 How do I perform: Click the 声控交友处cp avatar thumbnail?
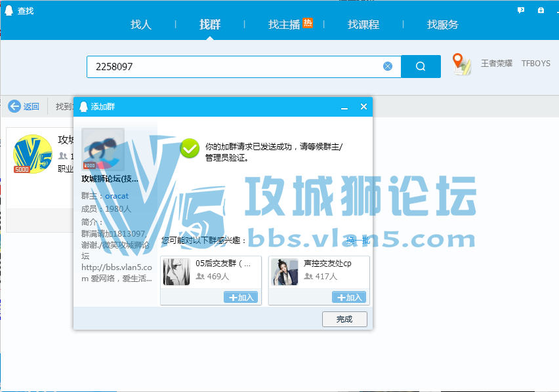[285, 271]
